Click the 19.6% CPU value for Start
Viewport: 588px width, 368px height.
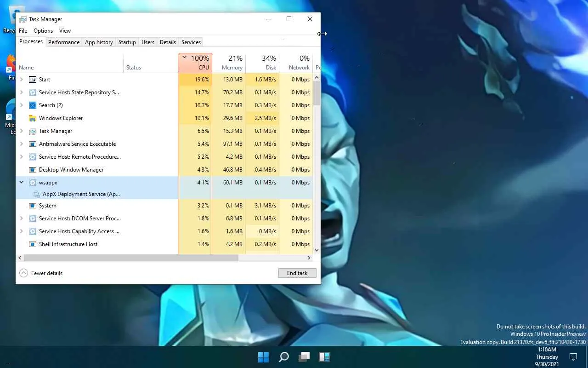click(202, 80)
